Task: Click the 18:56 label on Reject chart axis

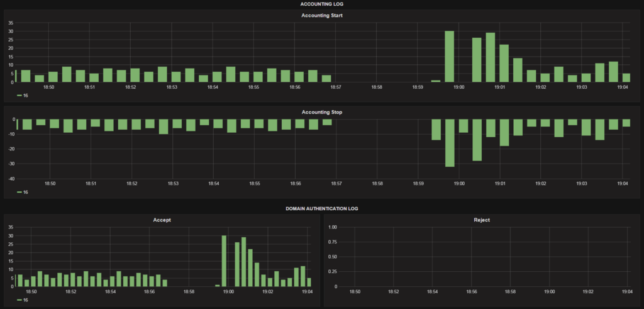Action: coord(472,292)
